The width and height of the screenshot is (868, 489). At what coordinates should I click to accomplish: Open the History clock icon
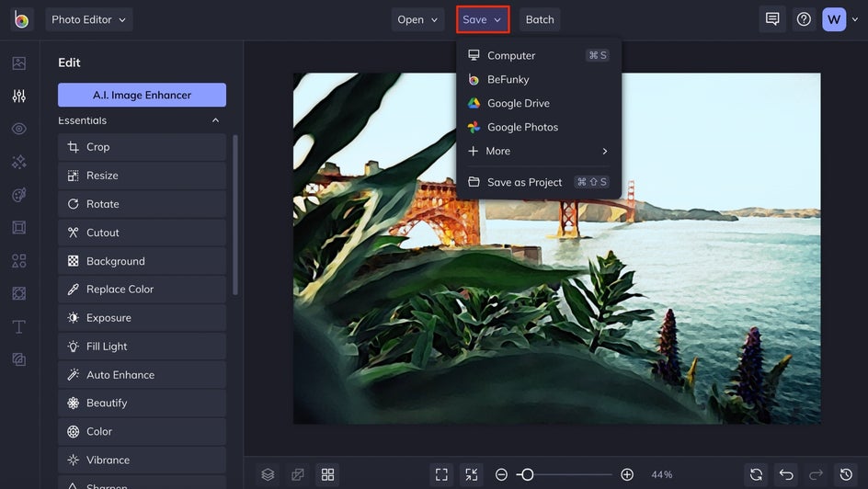[x=846, y=474]
